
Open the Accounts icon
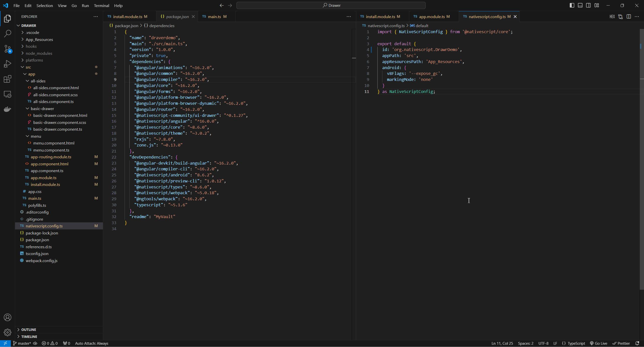tap(8, 317)
